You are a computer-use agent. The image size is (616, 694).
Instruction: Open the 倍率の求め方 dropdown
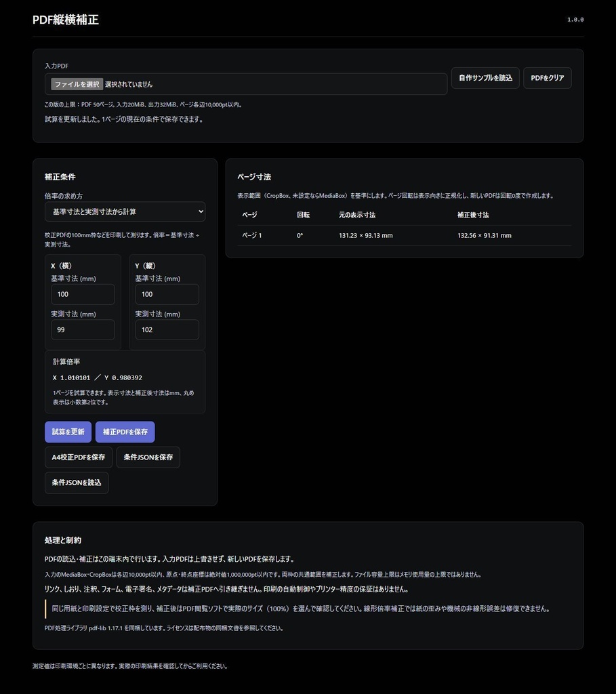[125, 211]
